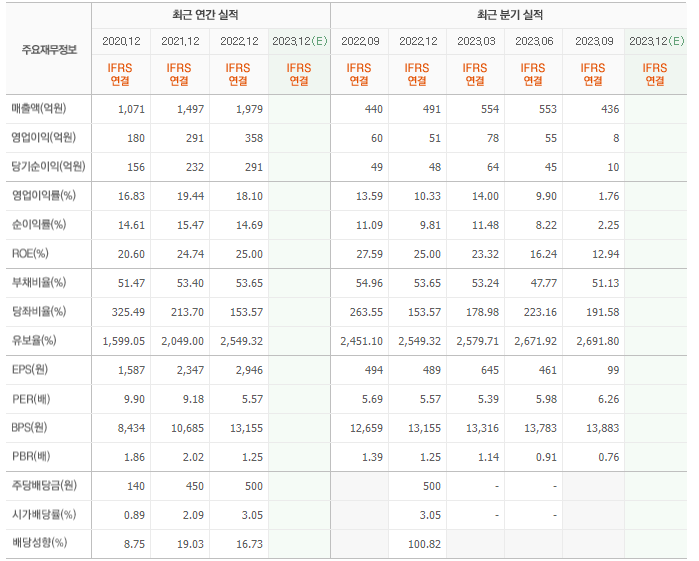The height and width of the screenshot is (561, 699).
Task: Click EPS value 99 for 2023.09
Action: pos(613,370)
